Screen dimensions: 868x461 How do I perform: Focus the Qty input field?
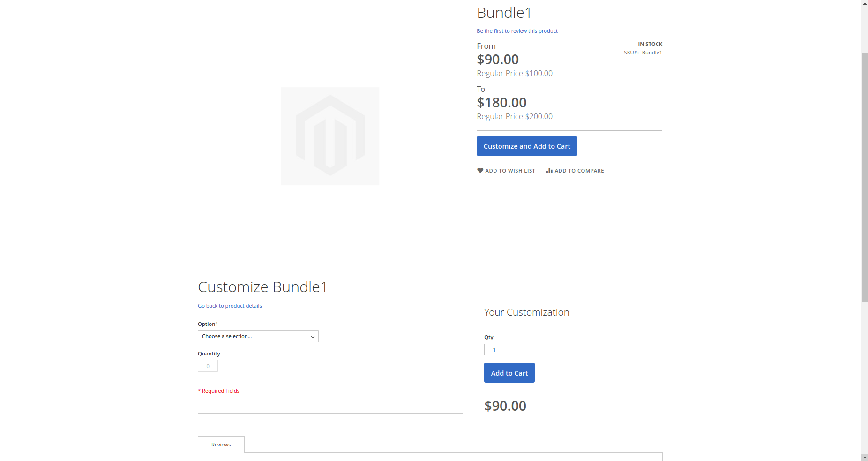(x=494, y=350)
